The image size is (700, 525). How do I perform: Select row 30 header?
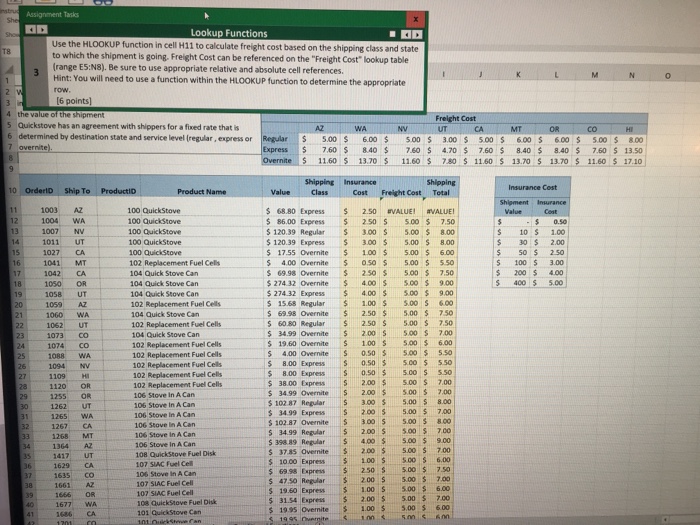24,406
